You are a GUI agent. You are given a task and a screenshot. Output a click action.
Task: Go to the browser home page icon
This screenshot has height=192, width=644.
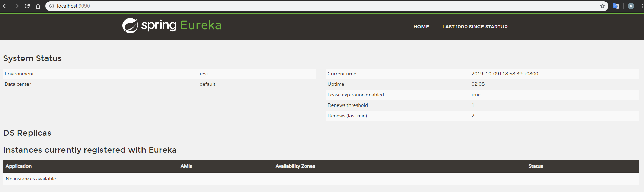(x=38, y=6)
